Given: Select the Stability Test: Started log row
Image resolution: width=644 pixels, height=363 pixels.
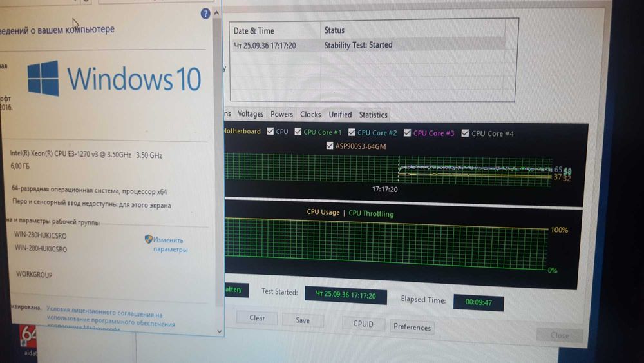Looking at the screenshot, I should pyautogui.click(x=368, y=45).
